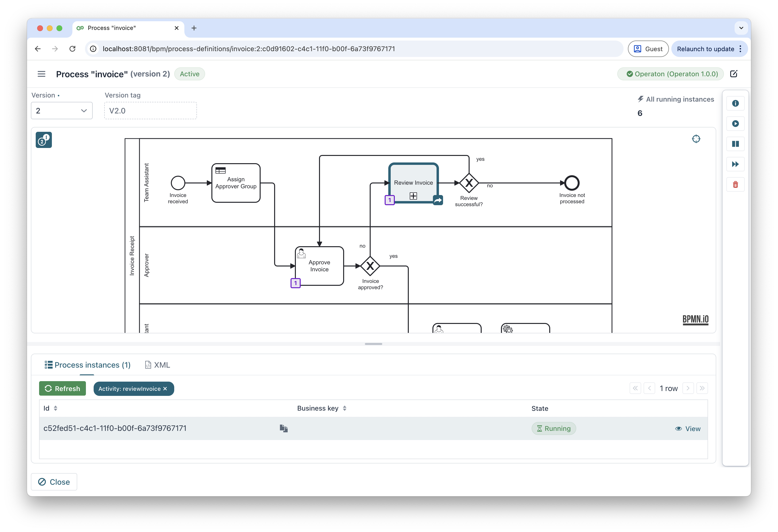Click the Refresh button

click(x=62, y=388)
